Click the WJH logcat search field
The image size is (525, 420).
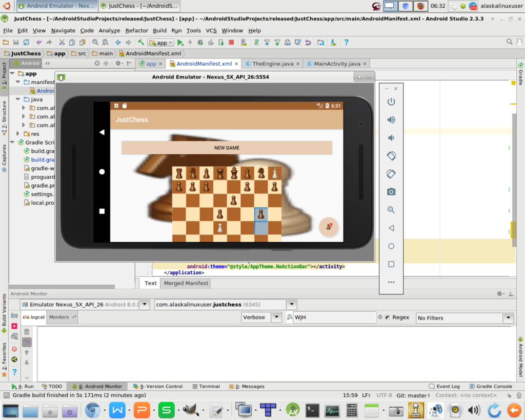(333, 317)
